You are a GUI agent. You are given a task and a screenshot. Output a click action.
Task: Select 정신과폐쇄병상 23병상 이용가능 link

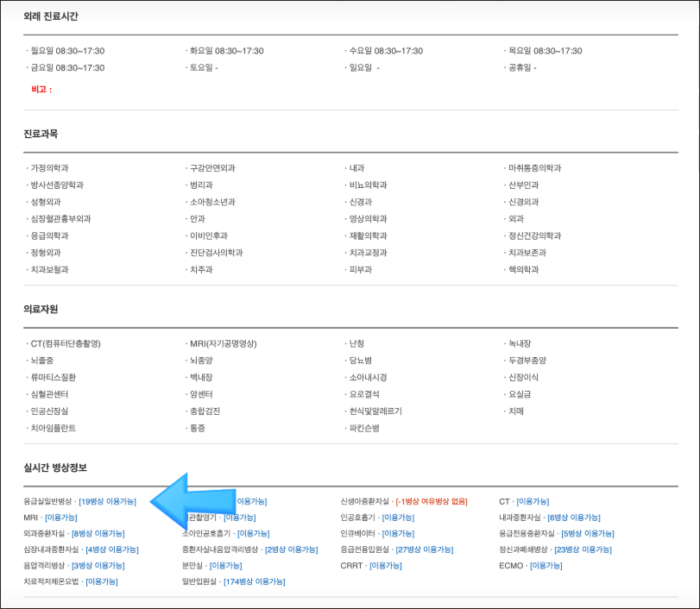(x=583, y=549)
